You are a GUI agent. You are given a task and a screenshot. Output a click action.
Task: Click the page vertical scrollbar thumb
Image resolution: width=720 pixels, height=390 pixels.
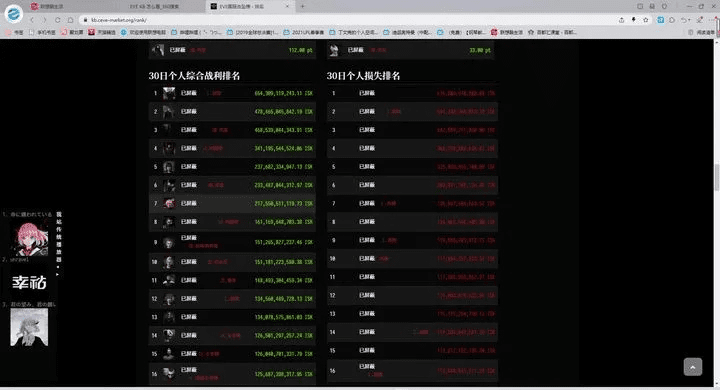tap(716, 177)
